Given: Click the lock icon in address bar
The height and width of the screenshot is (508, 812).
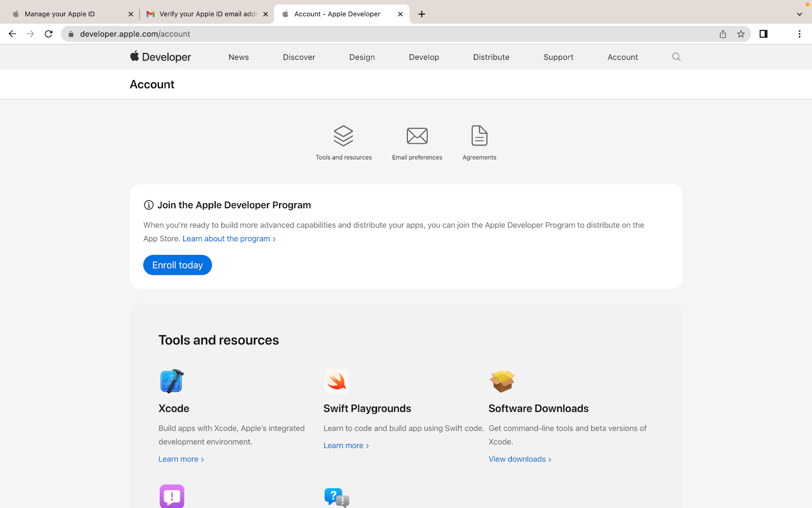Looking at the screenshot, I should click(x=71, y=34).
